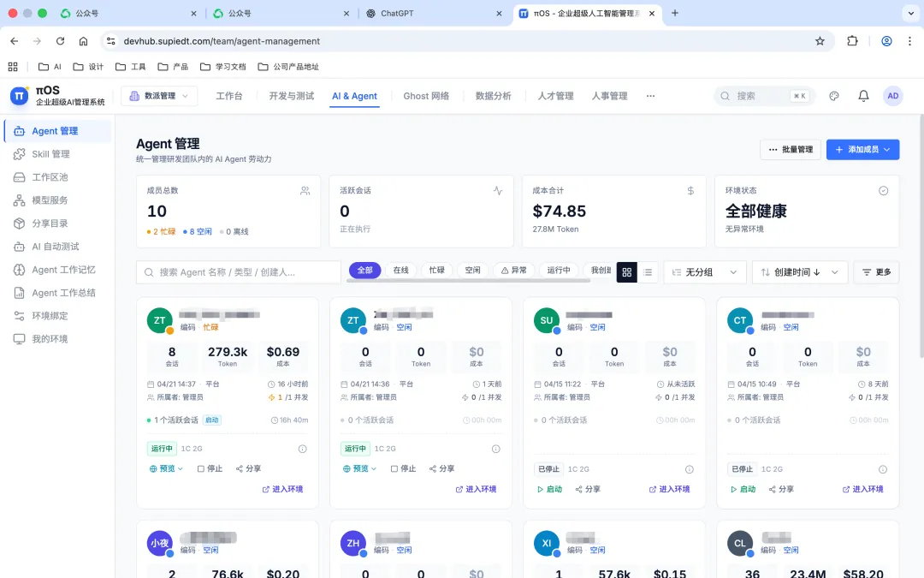Open the theme palette icon

(x=834, y=96)
